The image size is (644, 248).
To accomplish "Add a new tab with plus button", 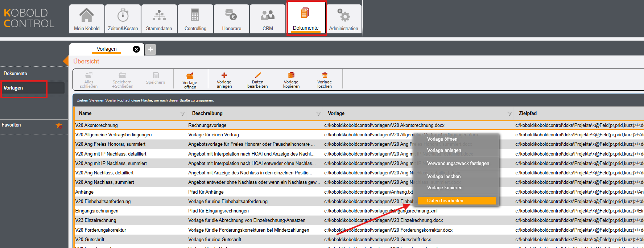I will pos(150,49).
